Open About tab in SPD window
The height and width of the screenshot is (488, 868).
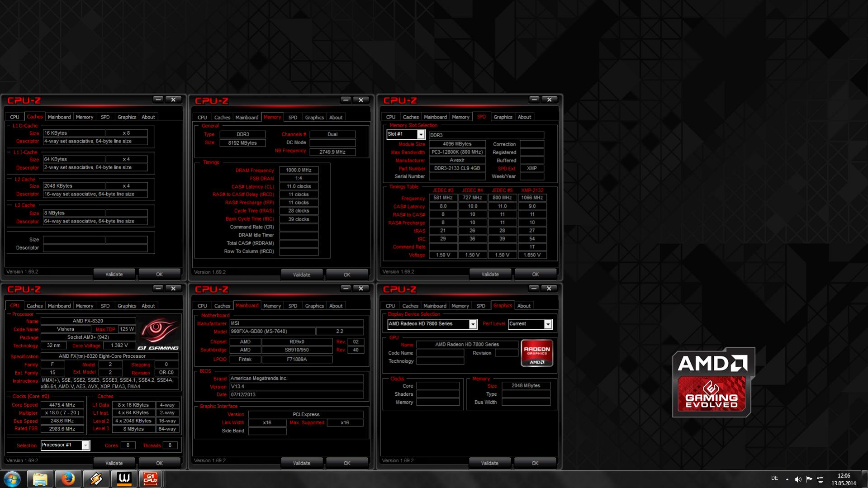524,117
